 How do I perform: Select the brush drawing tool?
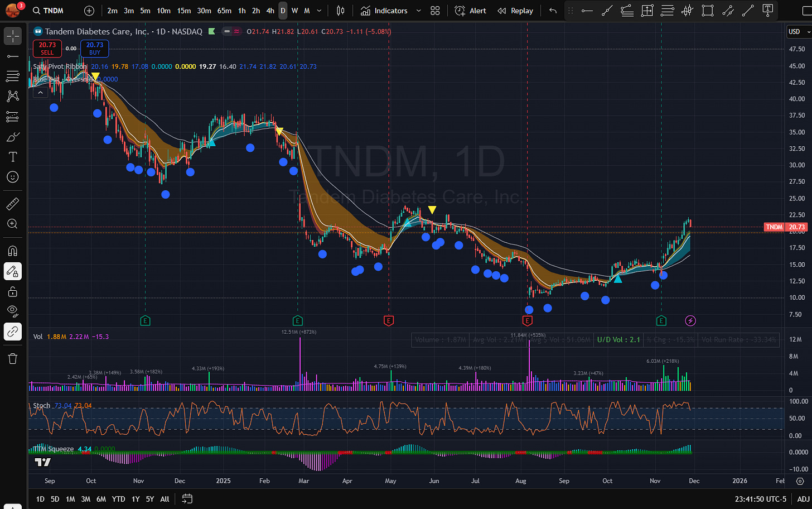click(12, 137)
